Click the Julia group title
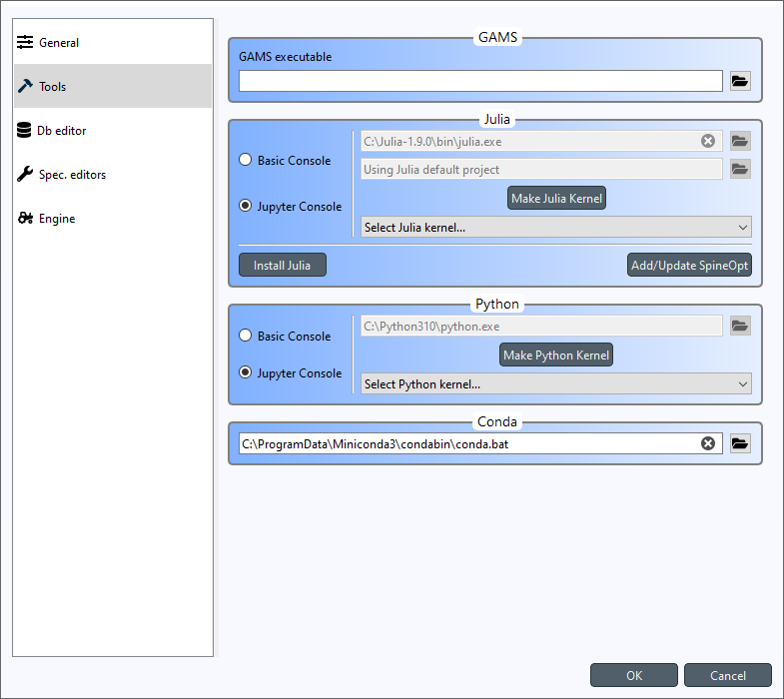The width and height of the screenshot is (784, 699). click(497, 119)
